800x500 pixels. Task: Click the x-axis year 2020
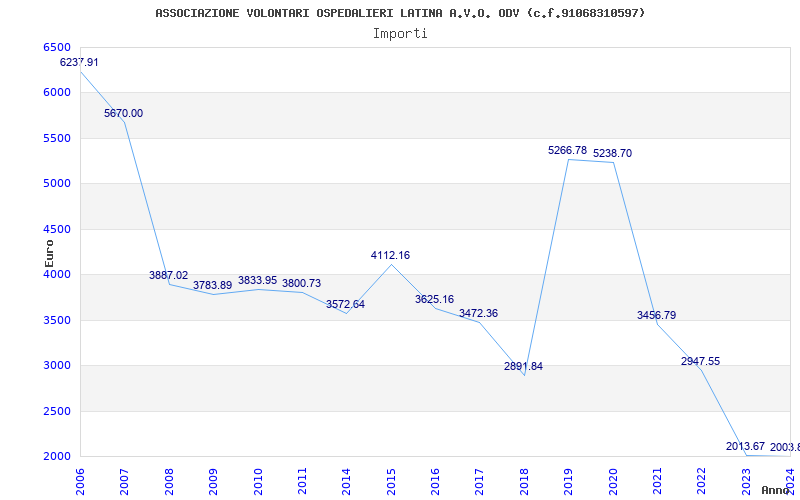(x=613, y=481)
